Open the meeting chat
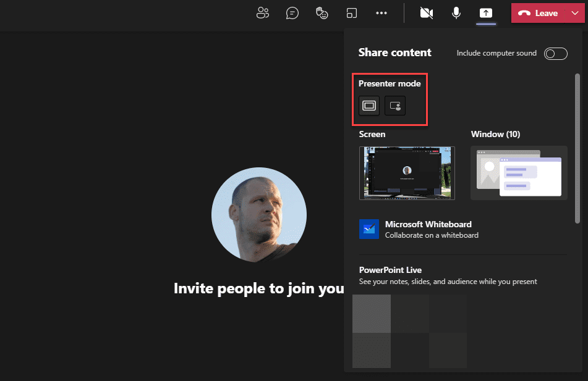This screenshot has height=381, width=588. point(292,13)
